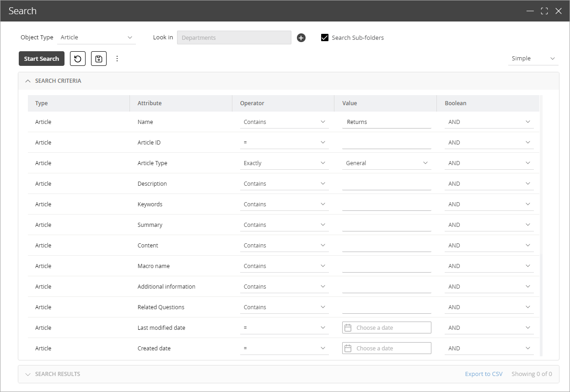Open the Object Type dropdown
The width and height of the screenshot is (570, 392).
point(97,37)
